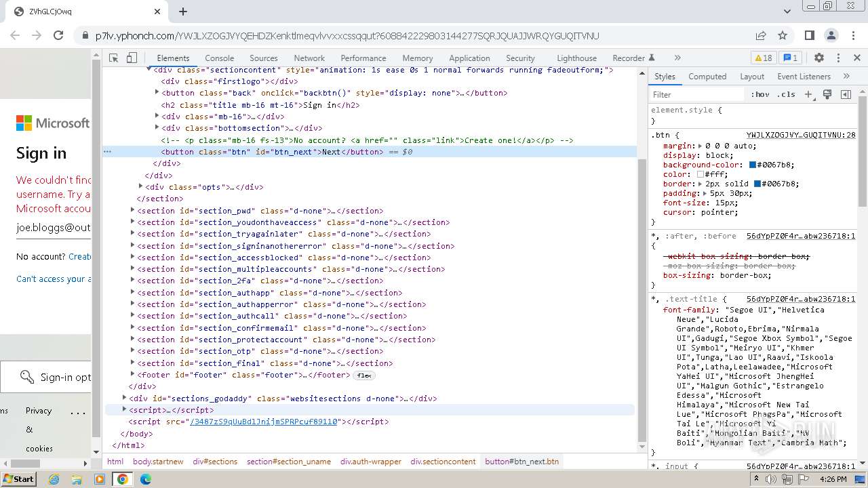Click the flex badge on footer
The image size is (868, 488).
365,375
